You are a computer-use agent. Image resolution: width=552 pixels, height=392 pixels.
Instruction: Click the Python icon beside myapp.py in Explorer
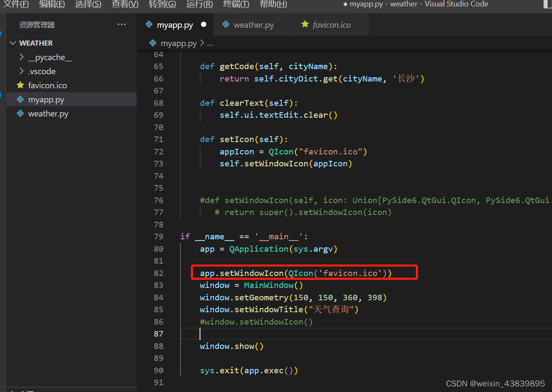(x=20, y=99)
